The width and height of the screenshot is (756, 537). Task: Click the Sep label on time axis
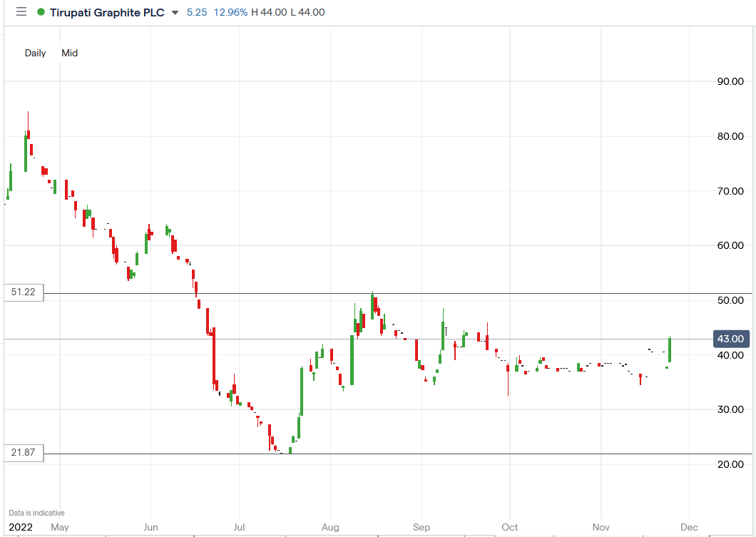(x=422, y=527)
